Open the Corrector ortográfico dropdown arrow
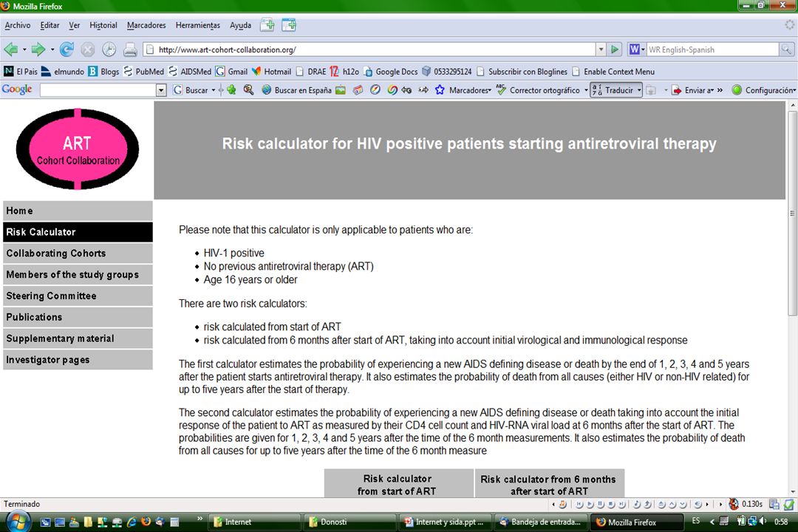The width and height of the screenshot is (798, 532). pos(586,90)
